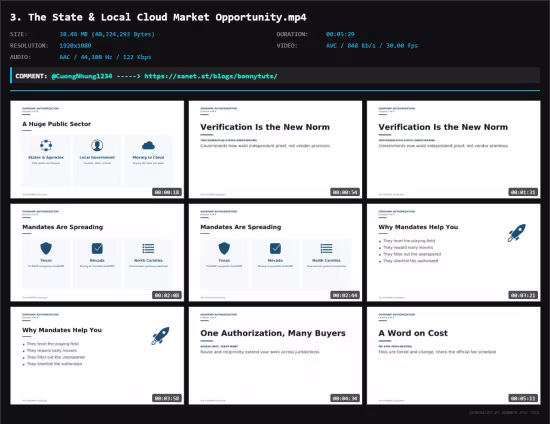Click the 00:03:58 timestamp badge
550x424 pixels.
(167, 398)
